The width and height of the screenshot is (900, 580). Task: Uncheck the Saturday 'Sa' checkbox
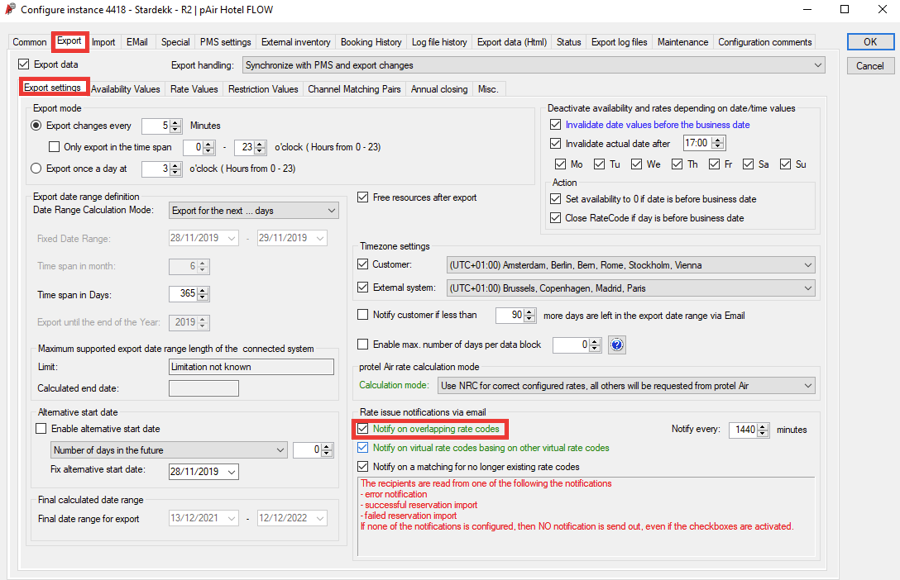click(747, 164)
